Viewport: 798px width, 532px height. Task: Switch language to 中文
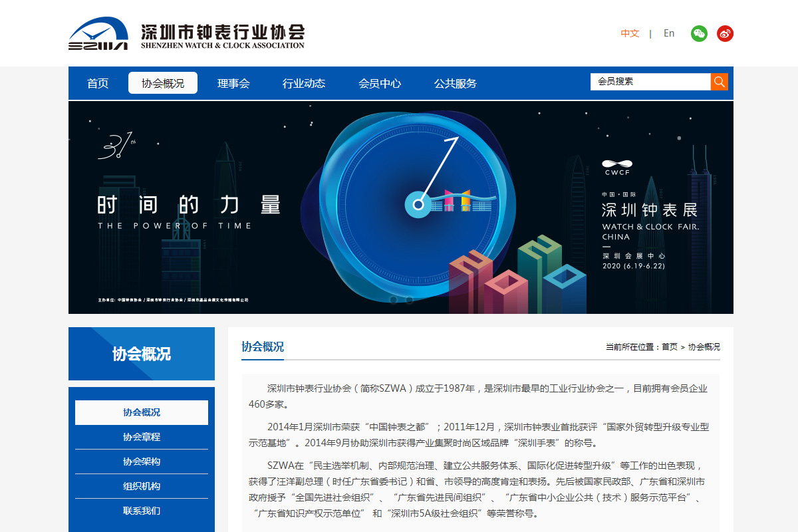point(630,33)
